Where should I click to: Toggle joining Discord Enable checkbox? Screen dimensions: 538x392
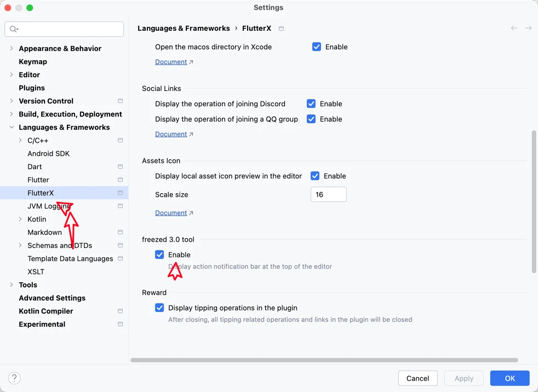coord(311,103)
